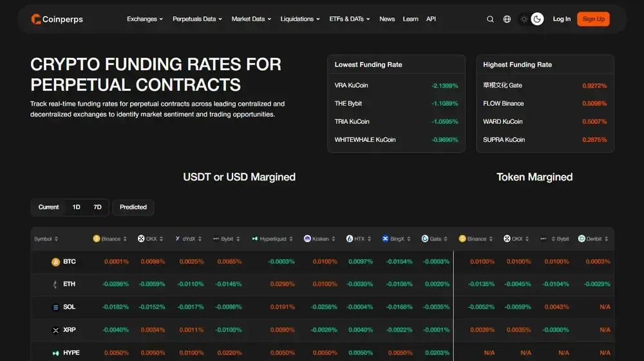Screen dimensions: 644x361
Task: Sort by Gate column arrows
Action: (x=446, y=239)
